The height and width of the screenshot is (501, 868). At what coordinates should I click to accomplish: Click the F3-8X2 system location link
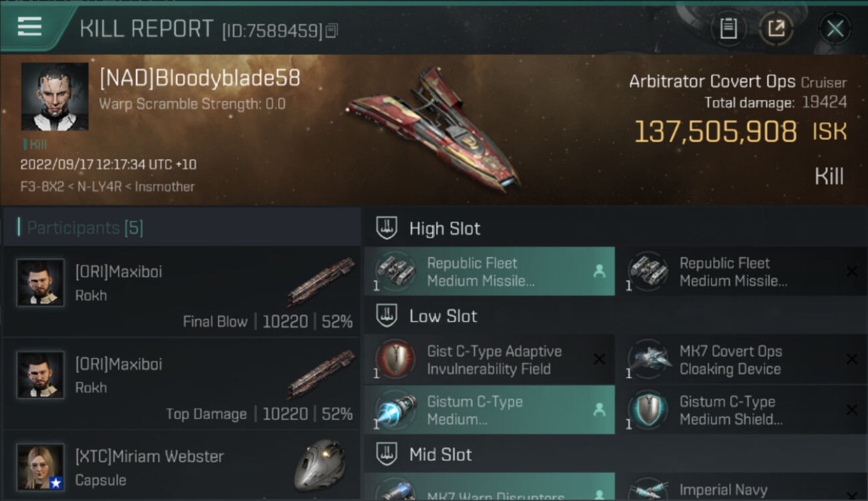pos(41,186)
